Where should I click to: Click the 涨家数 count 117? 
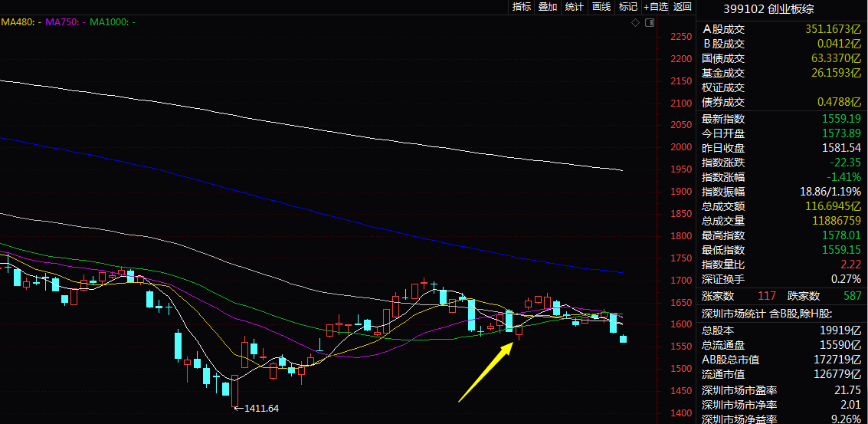tap(767, 296)
